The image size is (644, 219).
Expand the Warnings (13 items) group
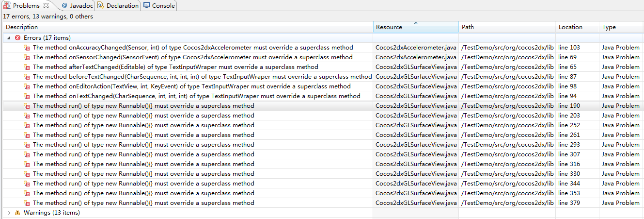[9, 213]
